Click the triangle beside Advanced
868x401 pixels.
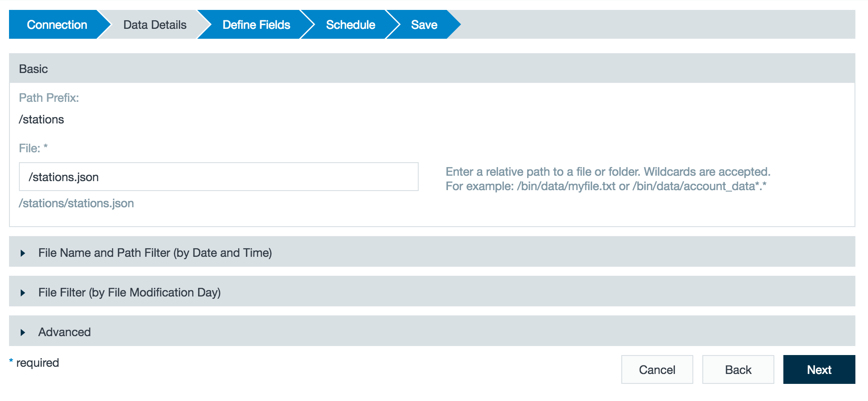tap(23, 333)
